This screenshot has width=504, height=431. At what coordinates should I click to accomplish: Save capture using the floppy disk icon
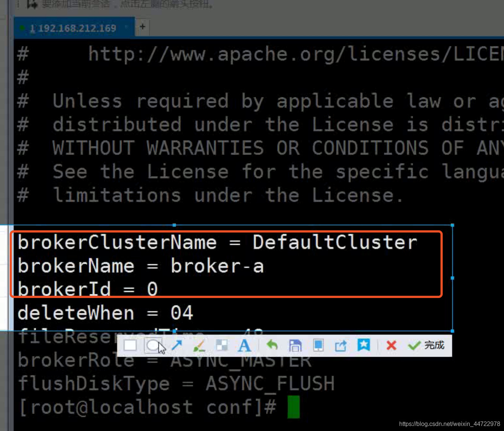(x=295, y=346)
